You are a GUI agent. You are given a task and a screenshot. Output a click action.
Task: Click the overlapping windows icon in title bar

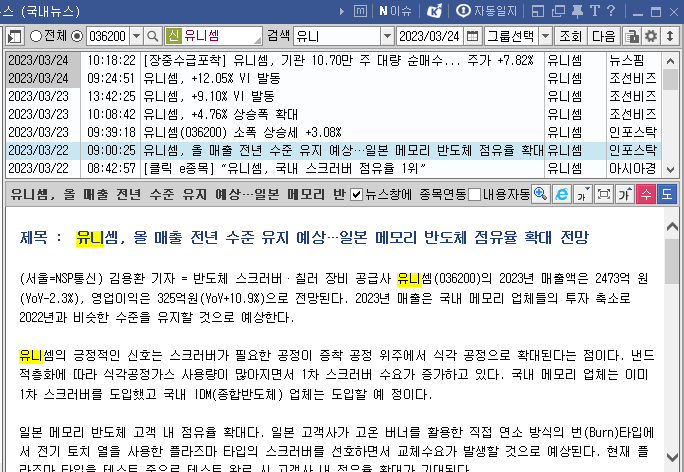pos(558,11)
